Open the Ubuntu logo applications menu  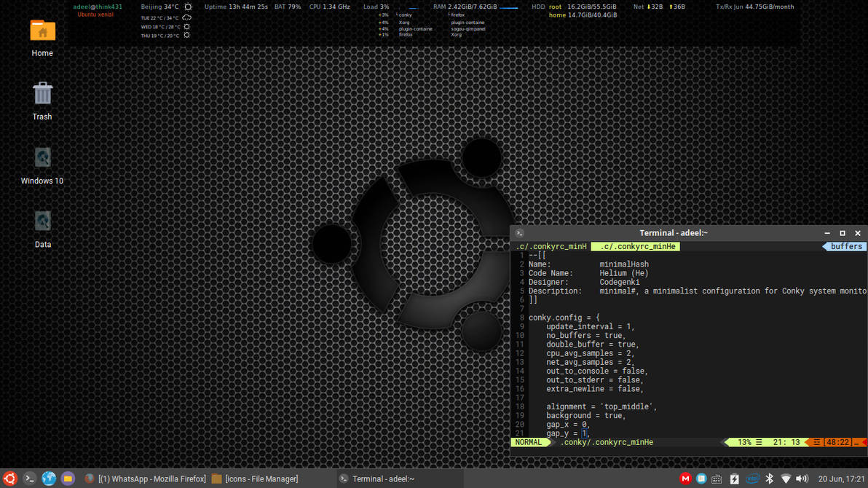[x=9, y=479]
